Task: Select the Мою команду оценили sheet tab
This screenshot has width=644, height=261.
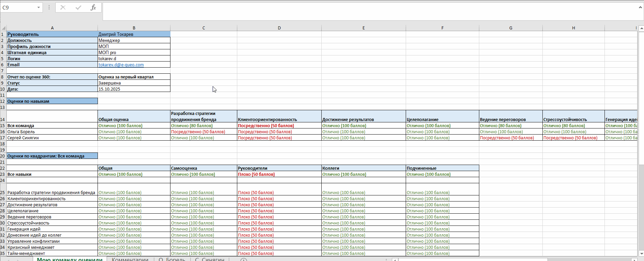Action: point(70,259)
